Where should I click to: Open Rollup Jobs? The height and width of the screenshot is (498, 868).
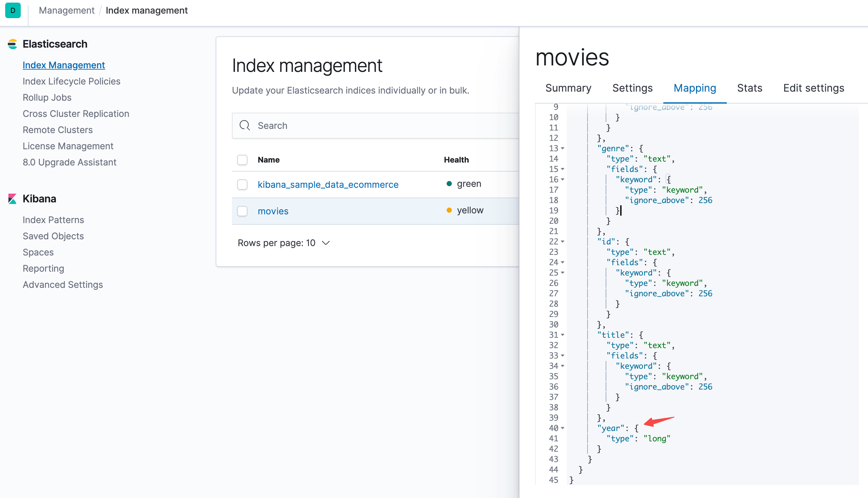tap(47, 97)
